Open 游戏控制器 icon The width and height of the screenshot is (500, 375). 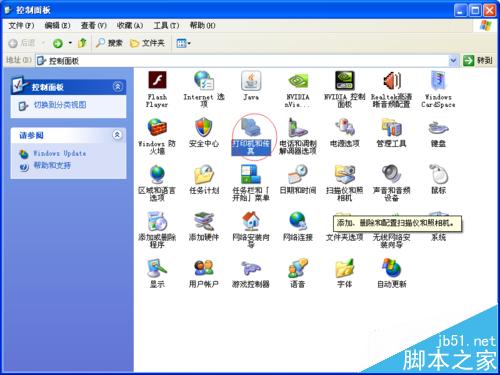pos(251,268)
